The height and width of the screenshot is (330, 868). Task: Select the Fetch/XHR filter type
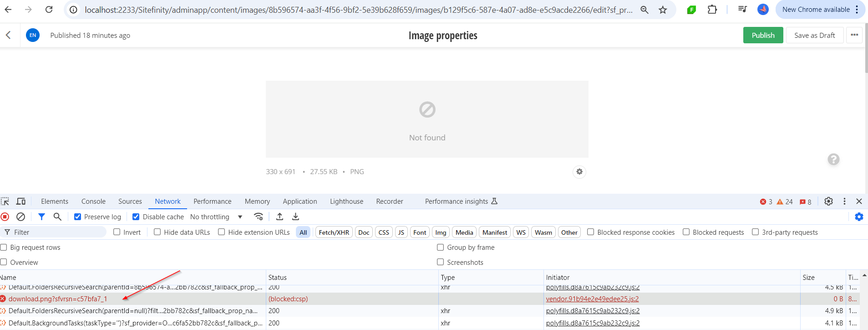click(334, 232)
